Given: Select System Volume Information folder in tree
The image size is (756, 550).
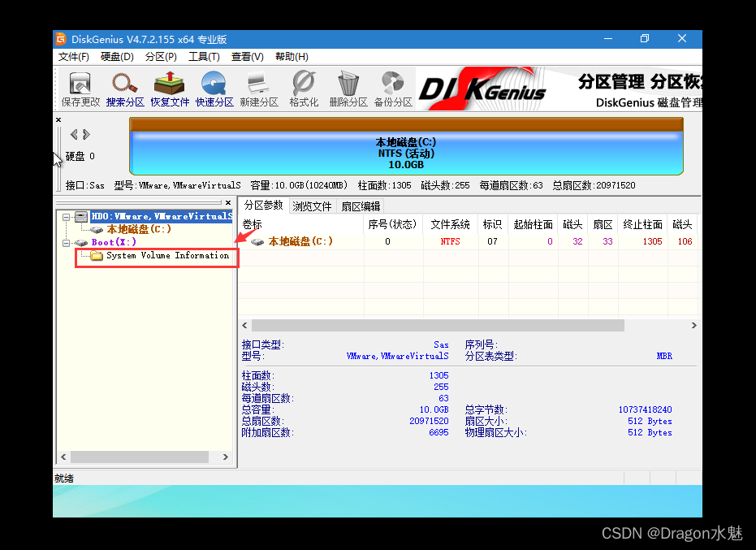Looking at the screenshot, I should point(167,256).
